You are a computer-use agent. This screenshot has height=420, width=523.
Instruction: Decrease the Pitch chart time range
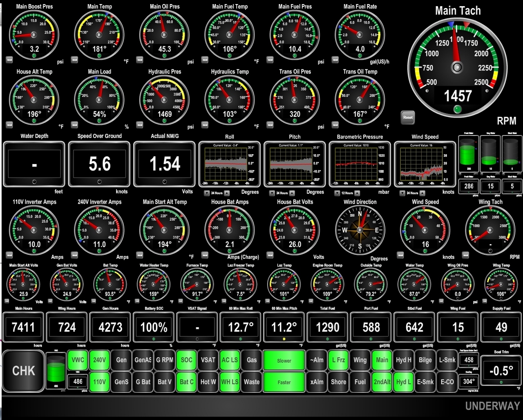coord(272,193)
